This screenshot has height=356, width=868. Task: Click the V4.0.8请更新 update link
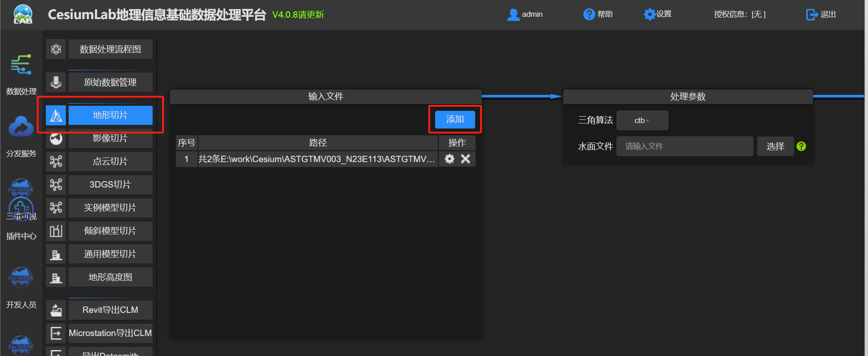click(298, 15)
